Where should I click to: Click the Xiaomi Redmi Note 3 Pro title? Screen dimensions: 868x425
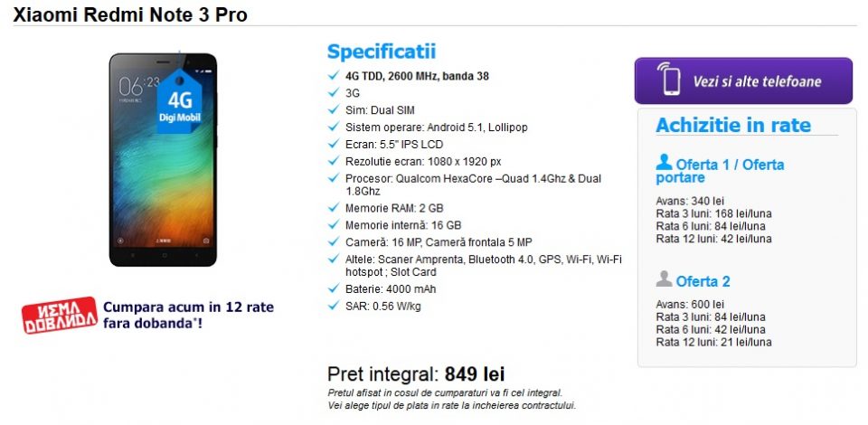click(x=130, y=14)
